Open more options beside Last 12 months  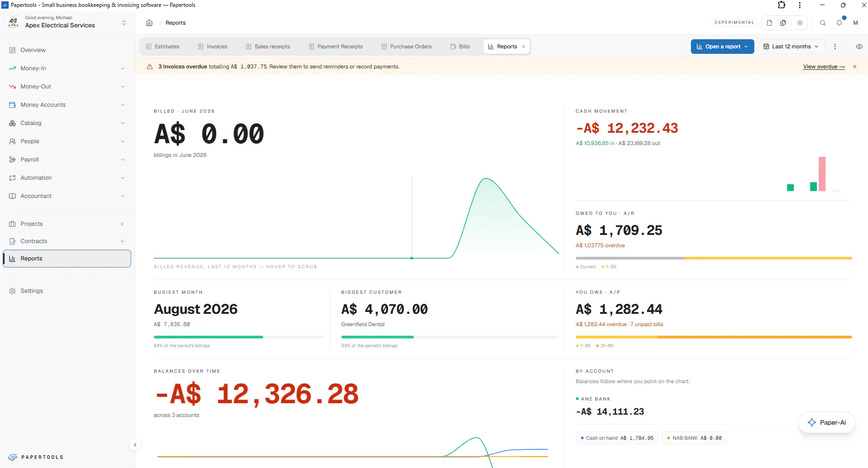tap(835, 47)
